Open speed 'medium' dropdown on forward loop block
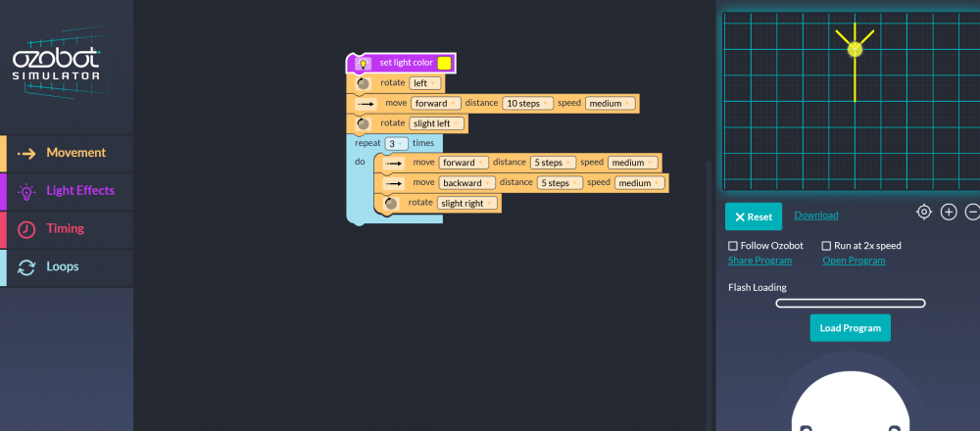Screen dimensions: 980x431 click(x=632, y=163)
